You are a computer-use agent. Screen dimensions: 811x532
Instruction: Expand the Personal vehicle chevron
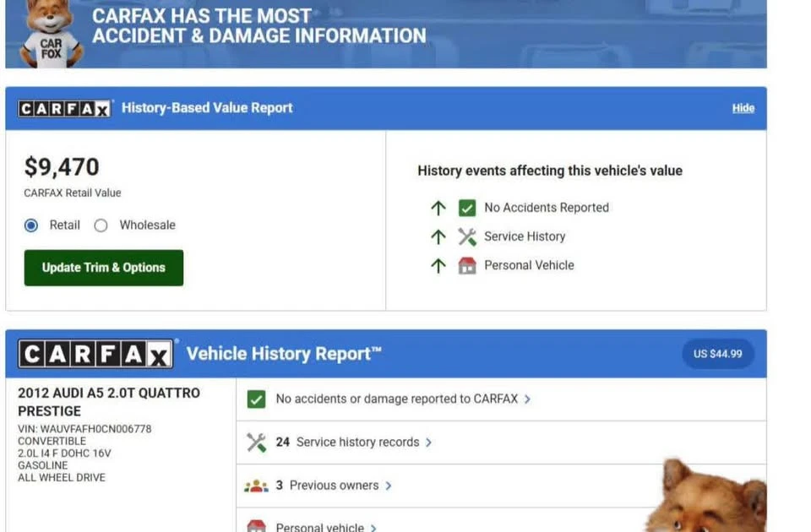[373, 528]
